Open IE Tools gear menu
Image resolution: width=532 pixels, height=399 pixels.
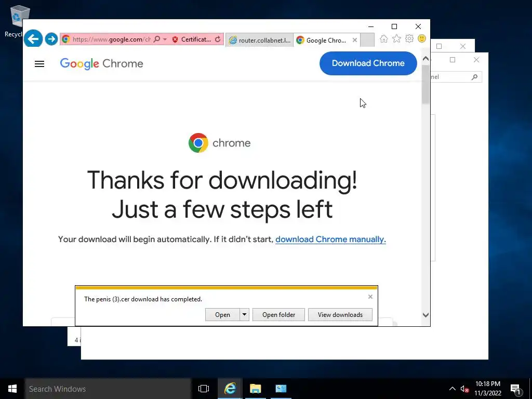tap(409, 38)
